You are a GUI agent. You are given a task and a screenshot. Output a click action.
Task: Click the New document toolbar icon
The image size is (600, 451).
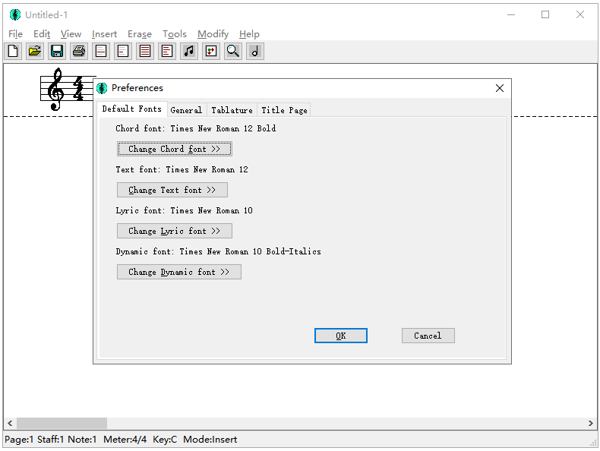tap(14, 51)
